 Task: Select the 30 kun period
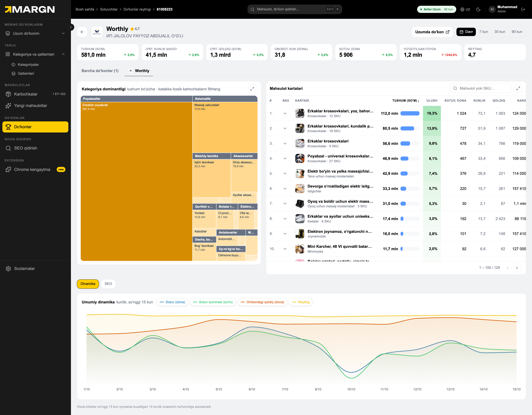(500, 32)
